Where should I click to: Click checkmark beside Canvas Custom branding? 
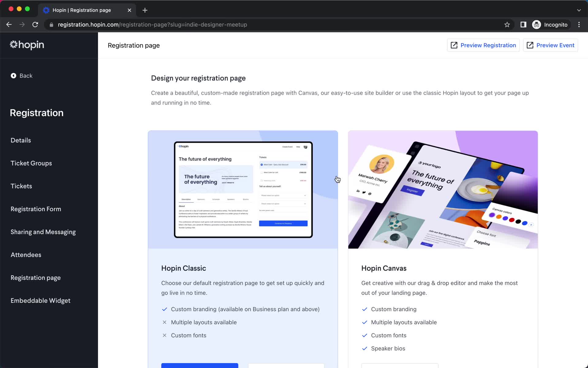(x=364, y=309)
